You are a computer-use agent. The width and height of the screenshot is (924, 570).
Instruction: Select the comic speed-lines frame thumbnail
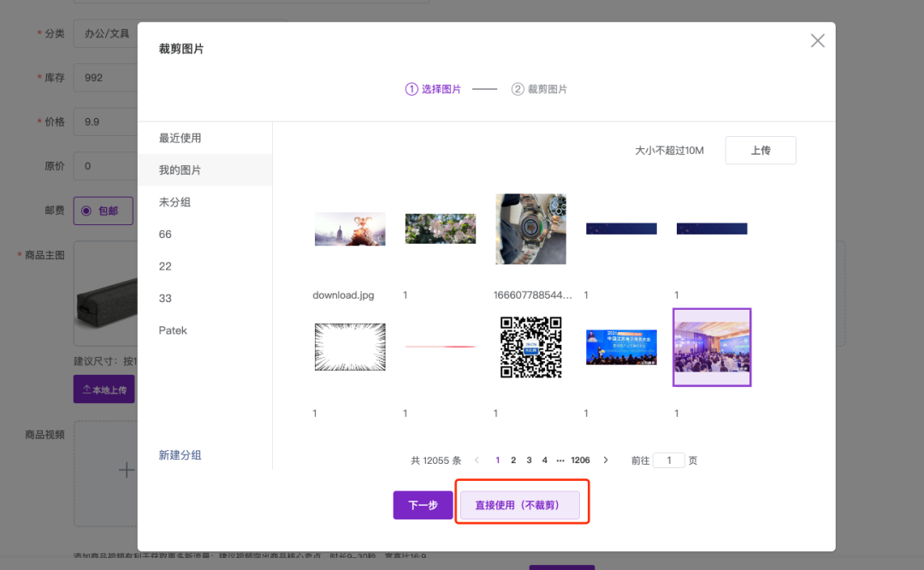click(x=350, y=347)
